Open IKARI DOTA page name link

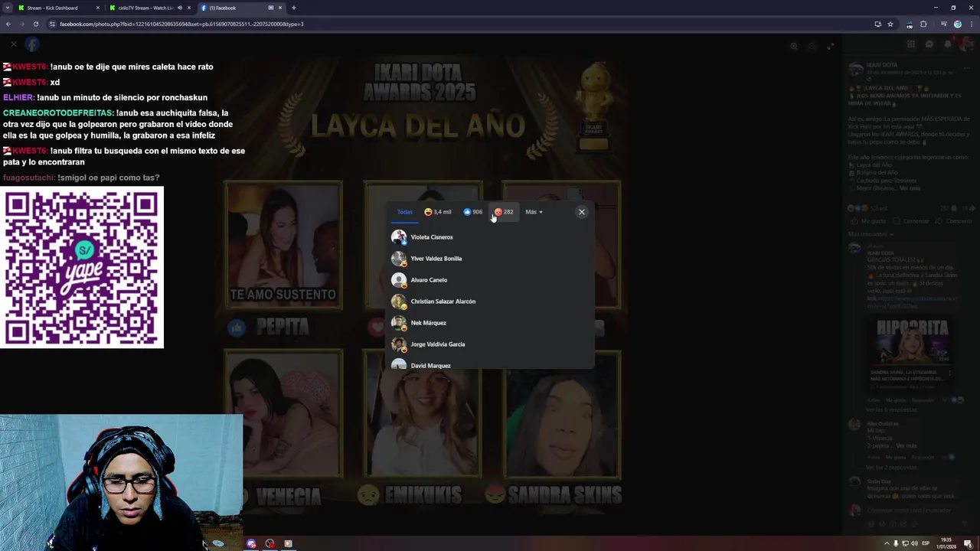tap(882, 65)
